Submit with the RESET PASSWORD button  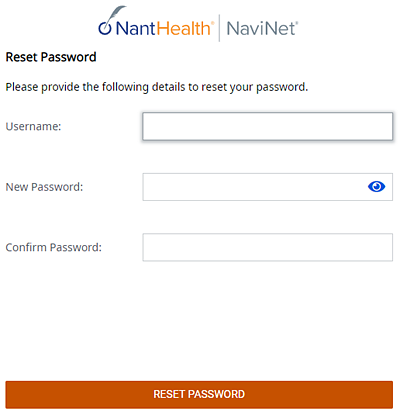pyautogui.click(x=199, y=395)
